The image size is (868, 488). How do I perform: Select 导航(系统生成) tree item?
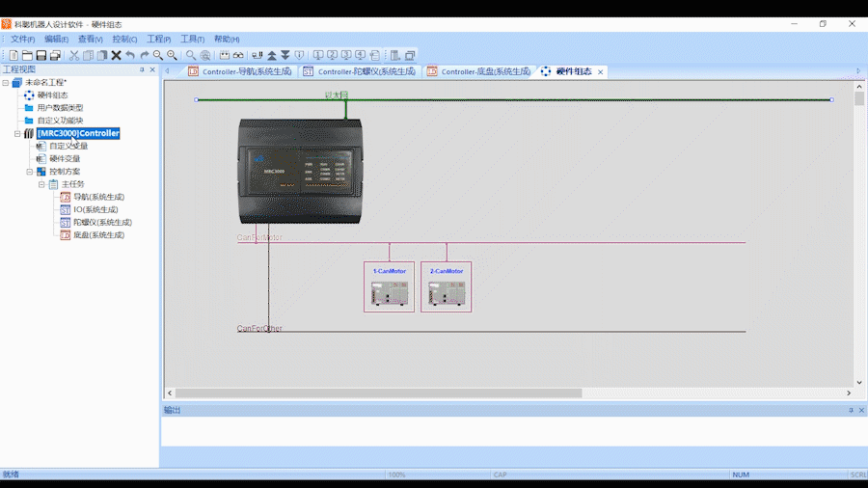pos(98,197)
